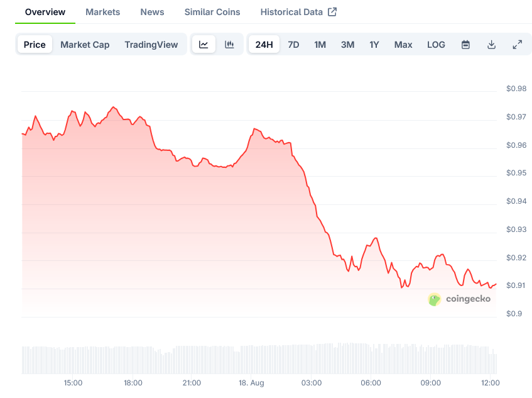Open external link icon beside Historical Data
Screen dimensions: 532x398
(332, 12)
